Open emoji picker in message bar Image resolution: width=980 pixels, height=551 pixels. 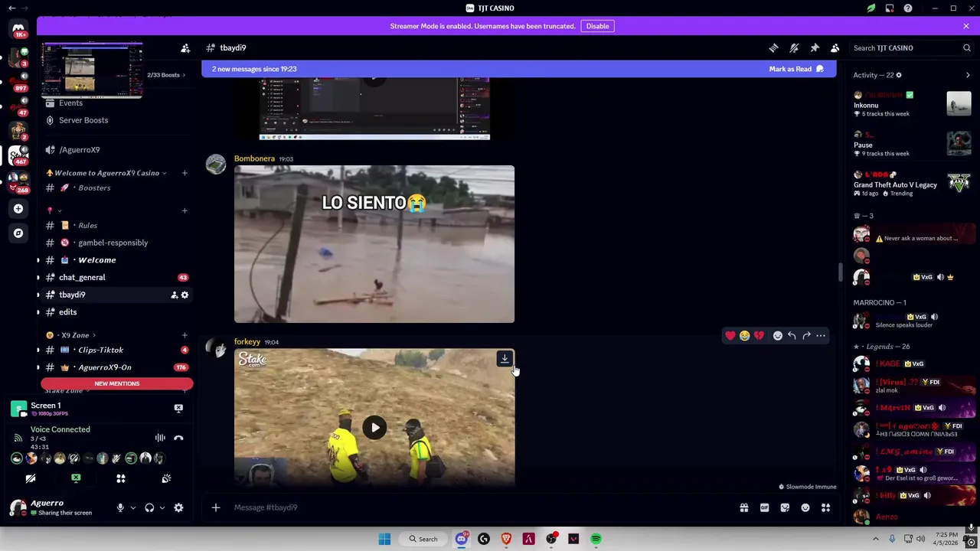tap(805, 507)
